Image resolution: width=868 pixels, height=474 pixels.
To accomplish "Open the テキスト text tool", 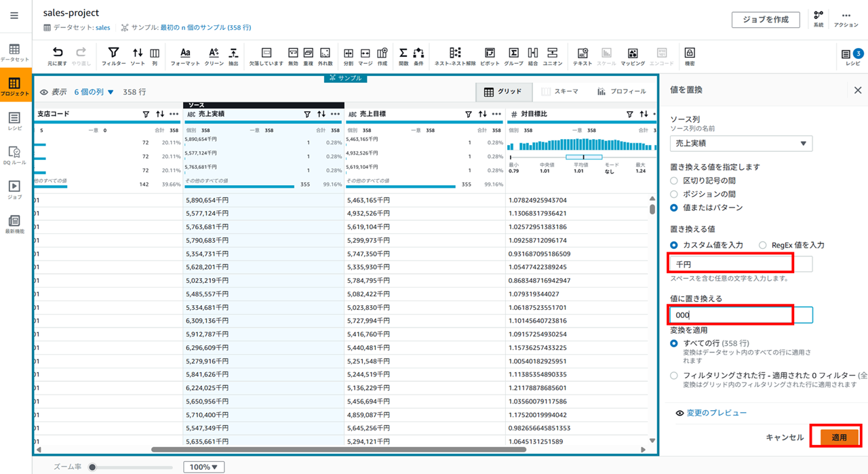I will [x=583, y=56].
